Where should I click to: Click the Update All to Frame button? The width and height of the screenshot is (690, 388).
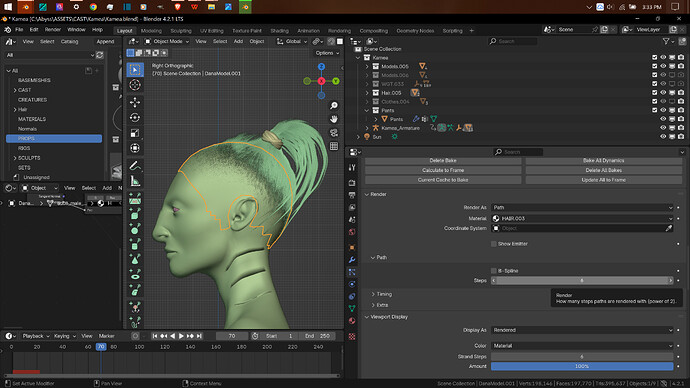(604, 180)
